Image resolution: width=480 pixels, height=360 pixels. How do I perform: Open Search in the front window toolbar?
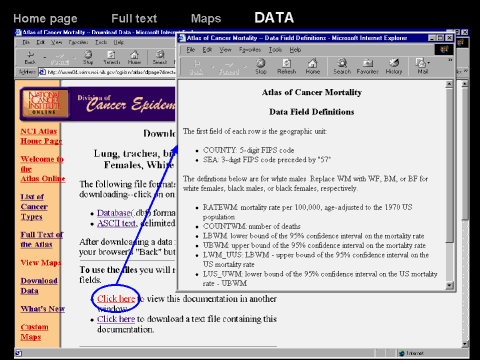(342, 66)
